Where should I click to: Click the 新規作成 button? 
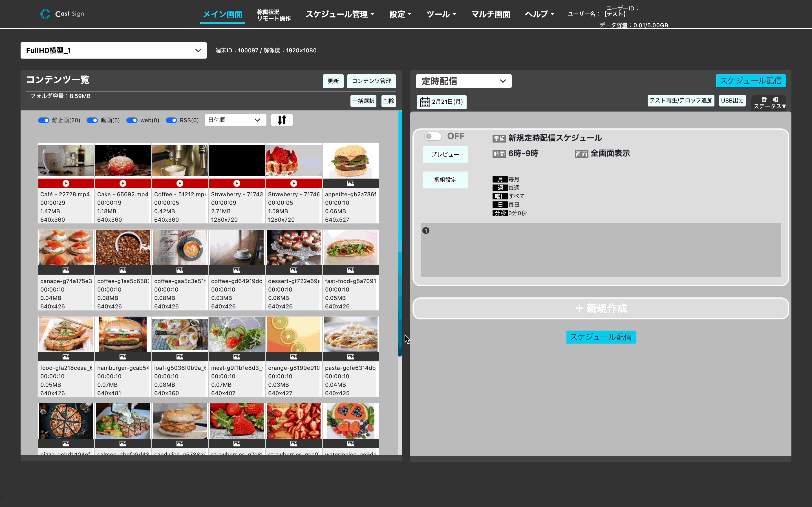pyautogui.click(x=600, y=308)
